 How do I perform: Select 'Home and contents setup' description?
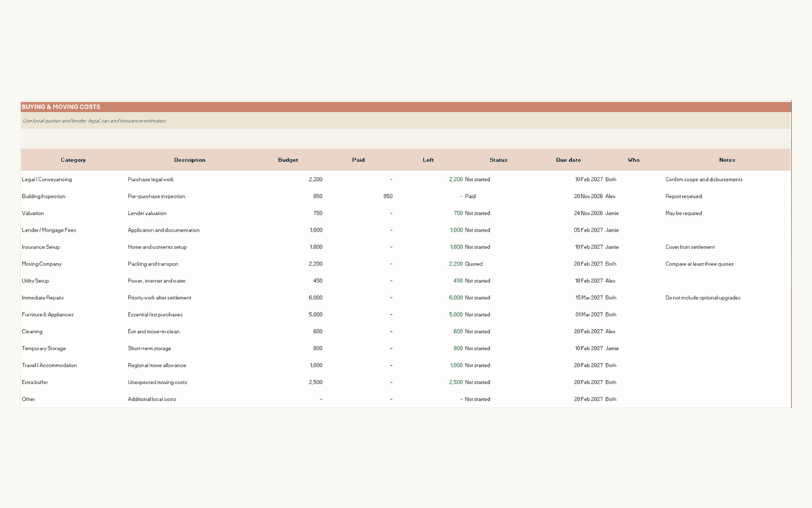coord(157,247)
